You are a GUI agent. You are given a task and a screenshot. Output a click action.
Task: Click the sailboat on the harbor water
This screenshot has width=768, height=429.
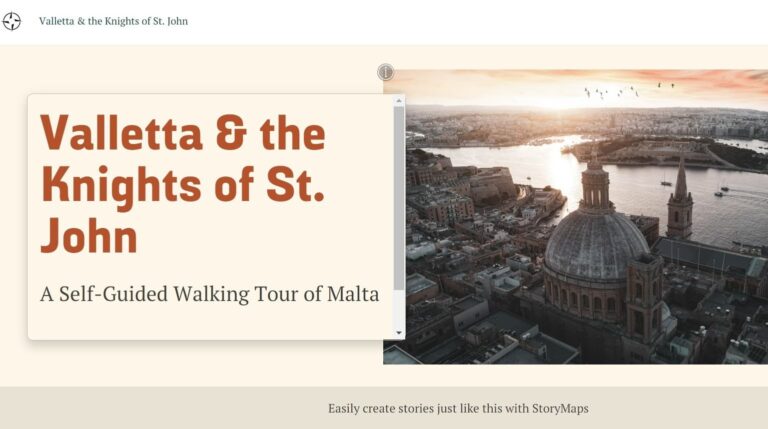(663, 181)
